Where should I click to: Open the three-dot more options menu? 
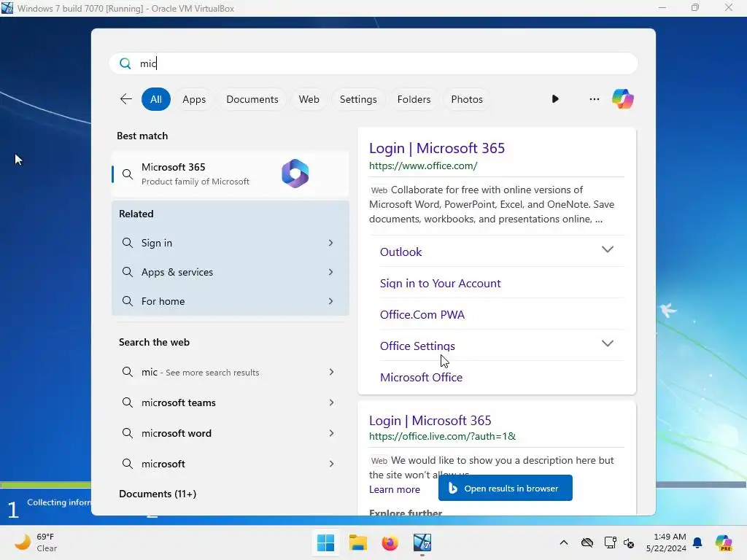594,99
